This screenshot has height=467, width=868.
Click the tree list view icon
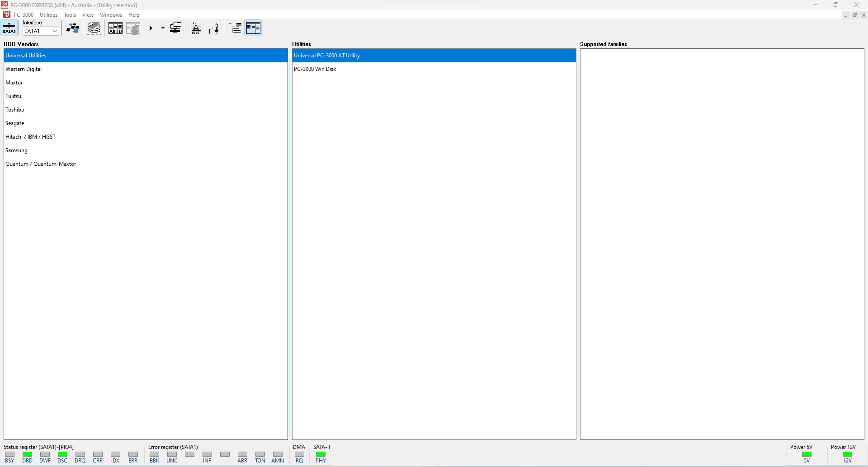pos(235,28)
